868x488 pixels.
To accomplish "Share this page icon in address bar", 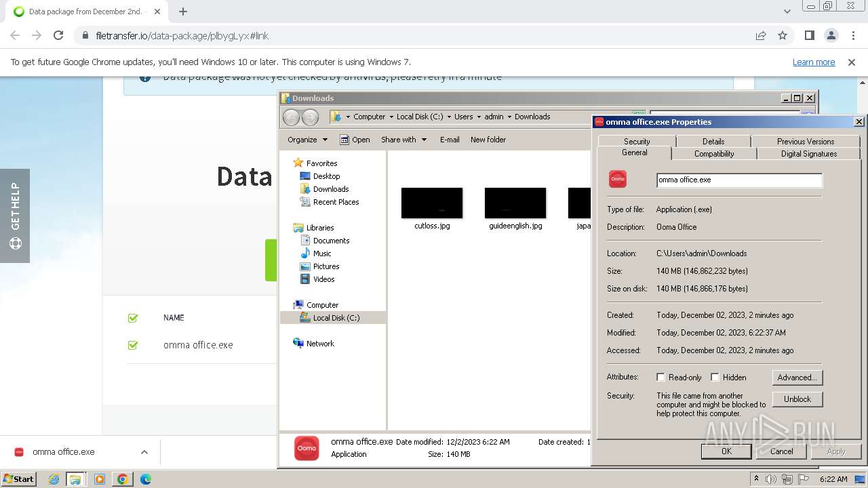I will pos(761,35).
